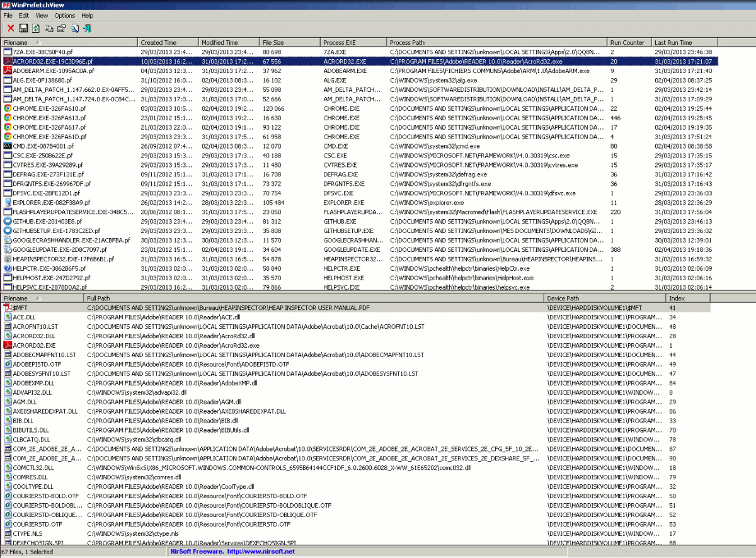This screenshot has width=756, height=558.
Task: Open the File menu
Action: pyautogui.click(x=8, y=15)
